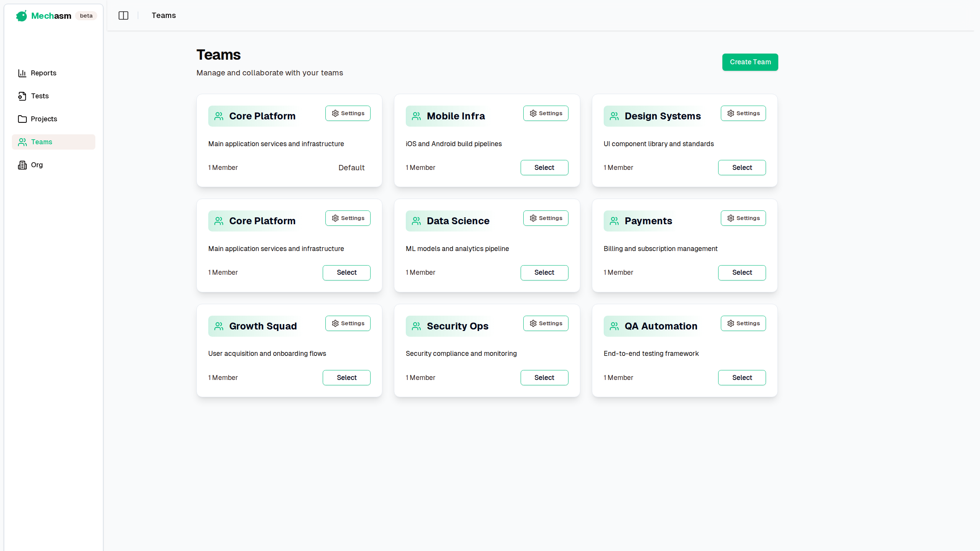
Task: Open the Projects section in sidebar
Action: (x=44, y=119)
